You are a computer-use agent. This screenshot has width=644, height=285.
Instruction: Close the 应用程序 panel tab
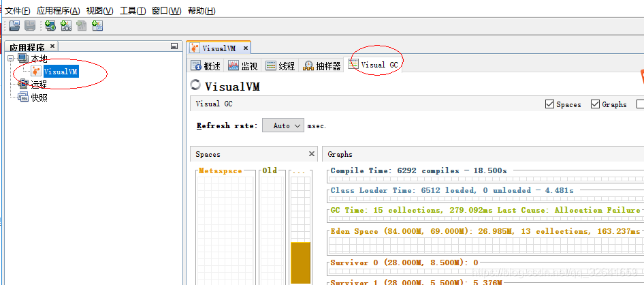[x=52, y=46]
